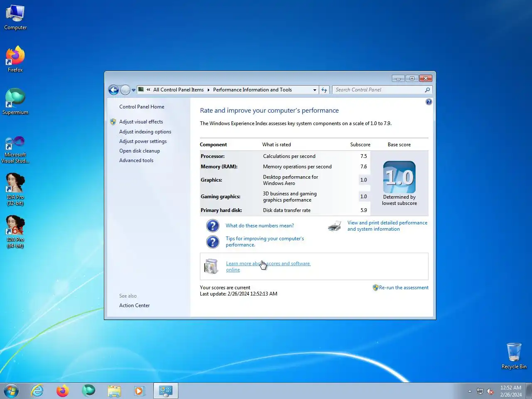
Task: Open the Action Center link
Action: 134,305
